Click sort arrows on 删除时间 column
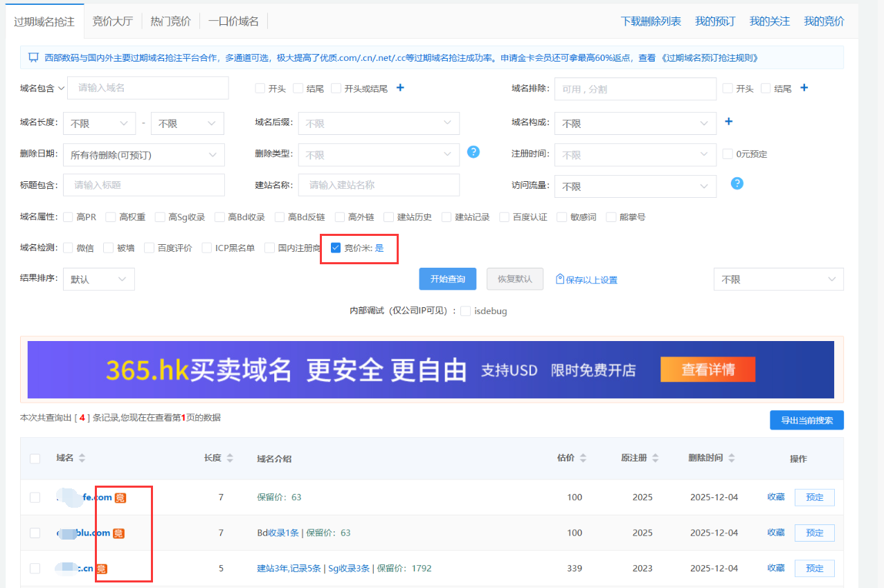This screenshot has height=588, width=884. 732,459
